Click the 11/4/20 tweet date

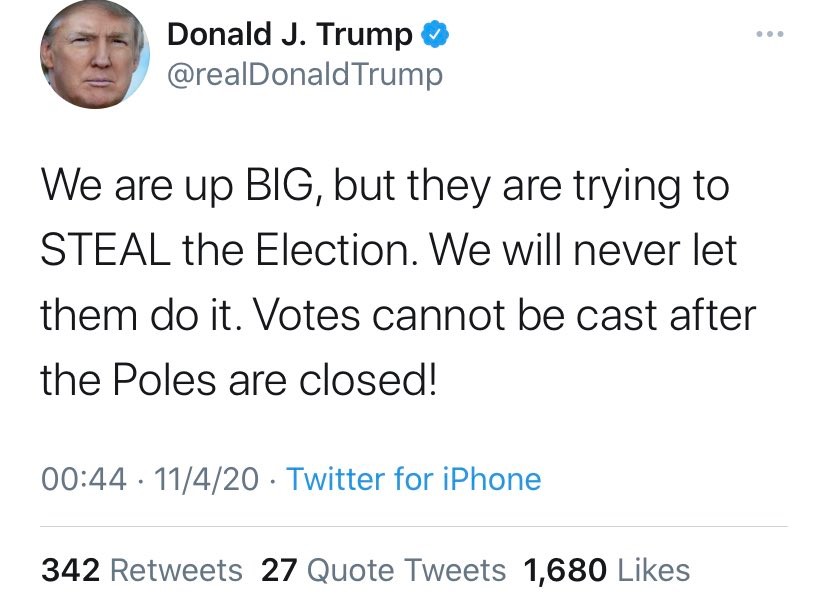pos(205,479)
